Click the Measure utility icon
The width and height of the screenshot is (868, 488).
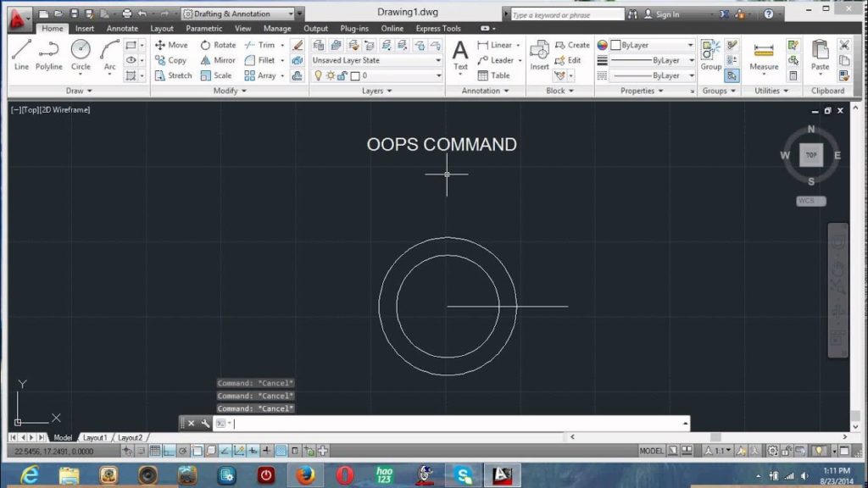point(764,55)
